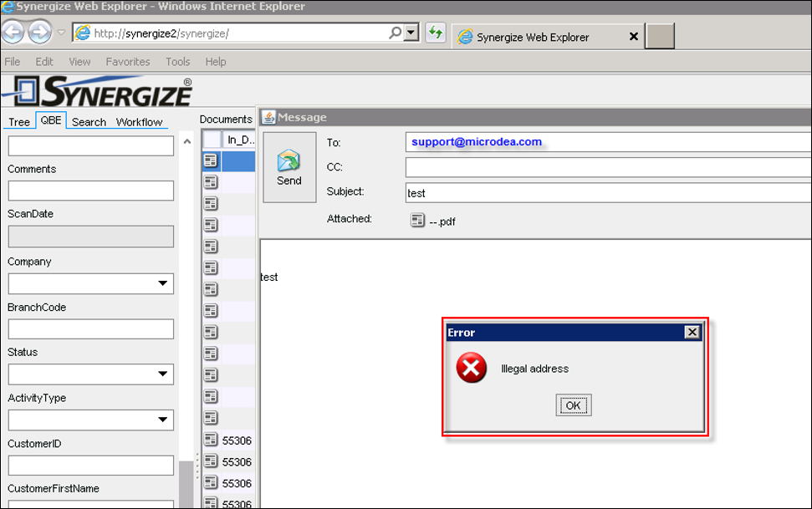Click the Internet Explorer page icon in address bar

click(x=82, y=33)
